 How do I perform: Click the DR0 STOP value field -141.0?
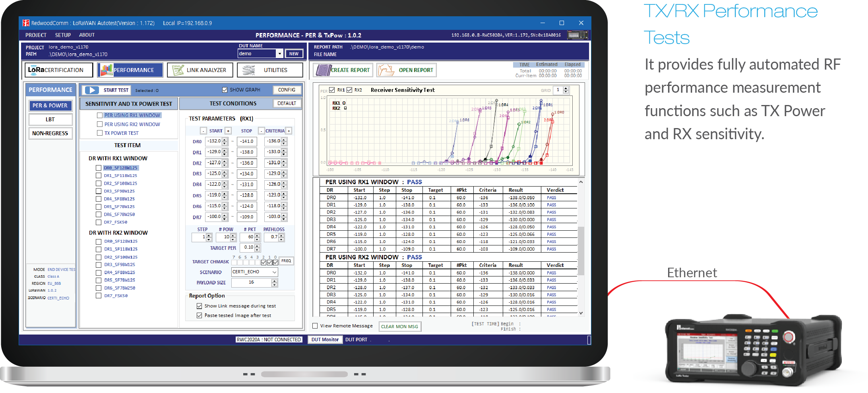tap(247, 141)
